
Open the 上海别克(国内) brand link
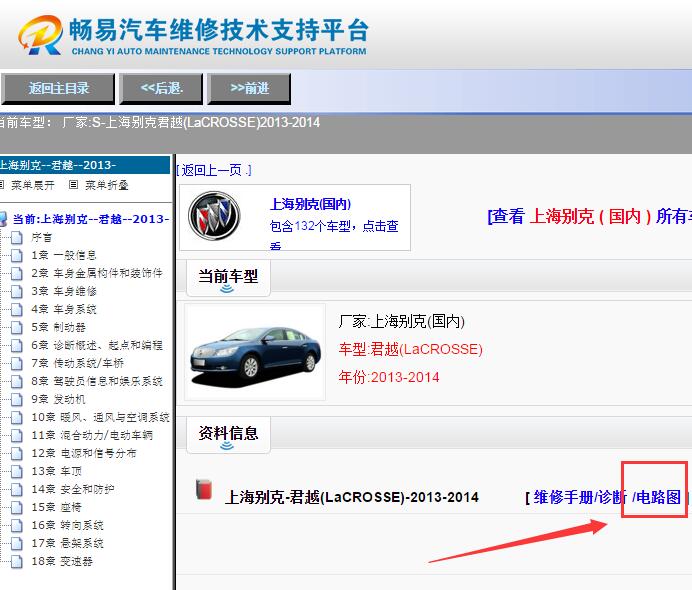[310, 204]
